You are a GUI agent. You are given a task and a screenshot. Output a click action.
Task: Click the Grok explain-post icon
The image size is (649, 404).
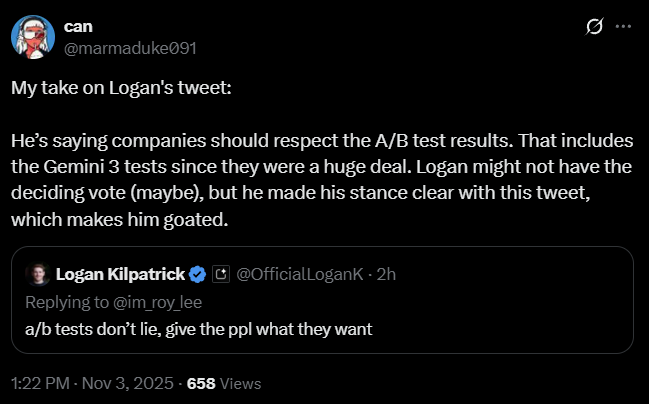tap(594, 27)
